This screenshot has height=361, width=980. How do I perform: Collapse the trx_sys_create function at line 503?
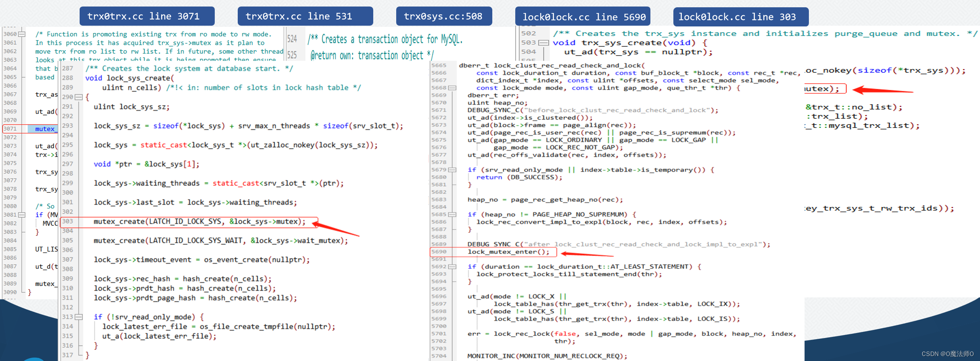pos(544,43)
